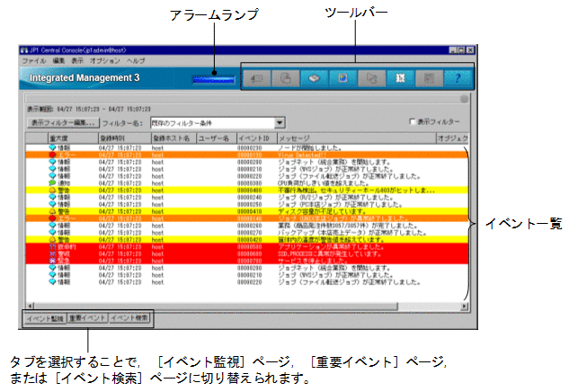
Task: Enable the 表示フィルター checkbox
Action: coord(412,121)
